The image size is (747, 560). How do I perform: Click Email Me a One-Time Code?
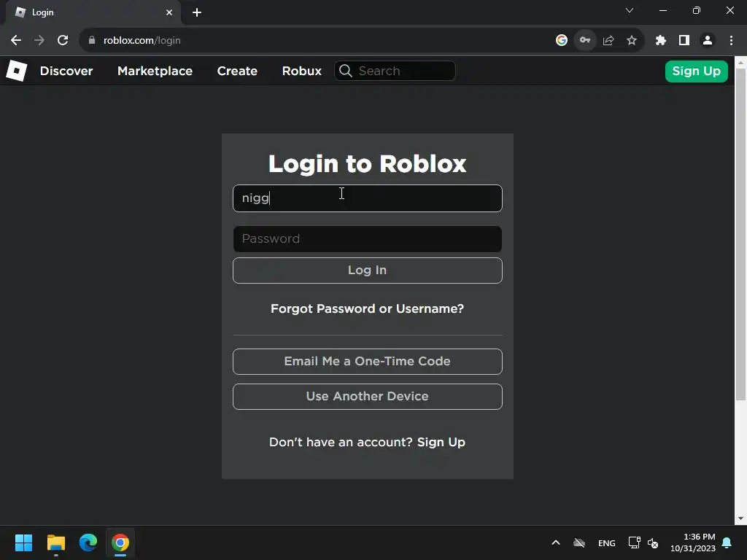point(368,362)
